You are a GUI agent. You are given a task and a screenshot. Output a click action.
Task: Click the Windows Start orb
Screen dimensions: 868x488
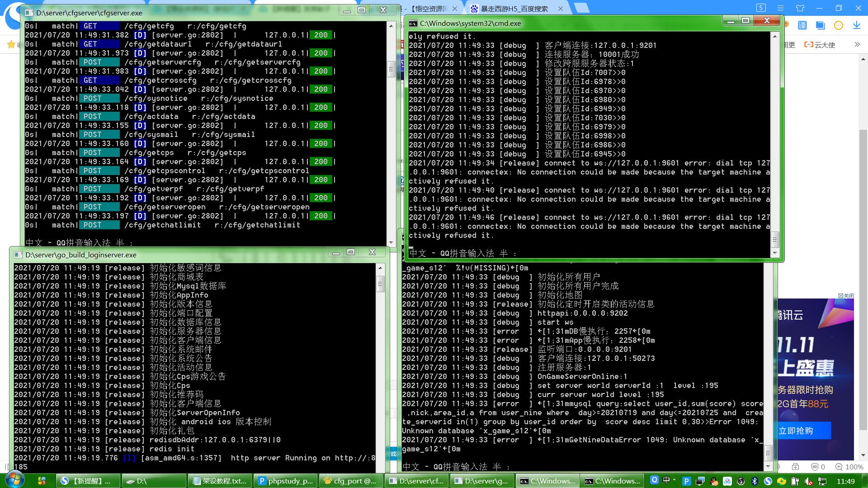(x=14, y=480)
